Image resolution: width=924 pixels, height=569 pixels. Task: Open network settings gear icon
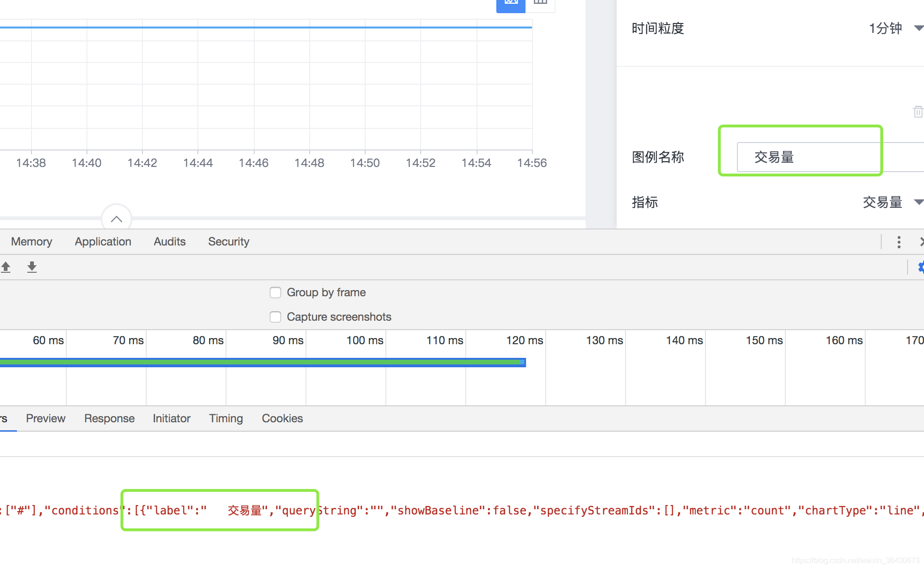point(921,267)
